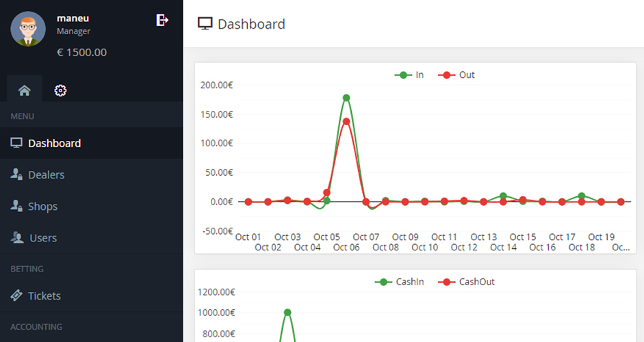Open the Dealers menu item

[x=46, y=174]
